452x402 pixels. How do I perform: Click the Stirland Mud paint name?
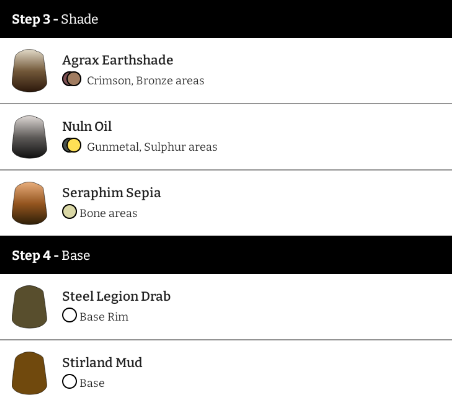pos(102,363)
